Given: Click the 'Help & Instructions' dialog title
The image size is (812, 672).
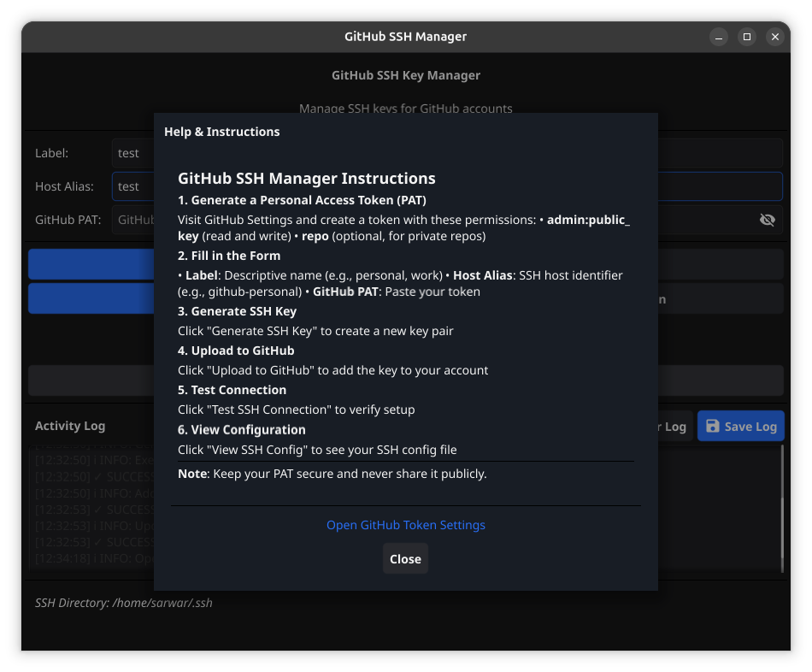Looking at the screenshot, I should point(222,132).
